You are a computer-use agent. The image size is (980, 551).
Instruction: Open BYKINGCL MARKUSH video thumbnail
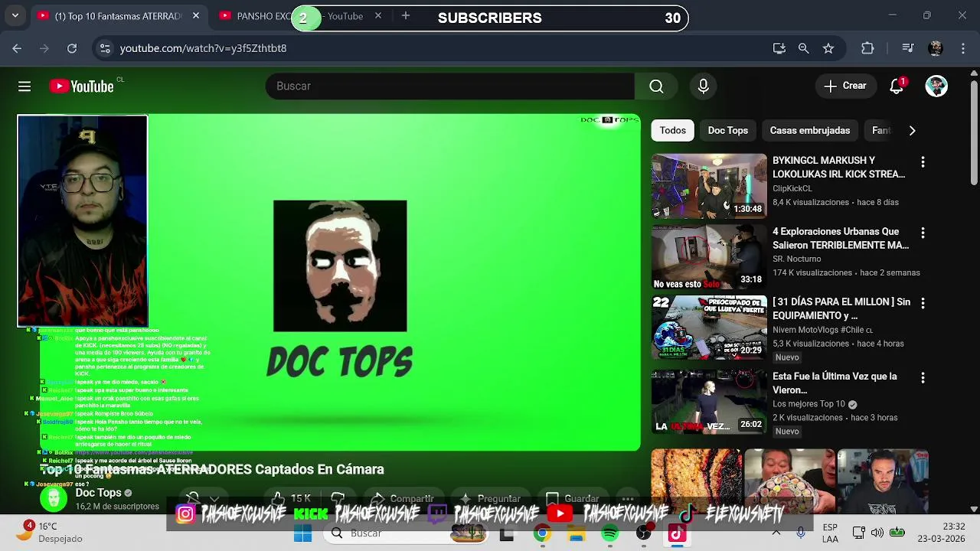tap(709, 186)
